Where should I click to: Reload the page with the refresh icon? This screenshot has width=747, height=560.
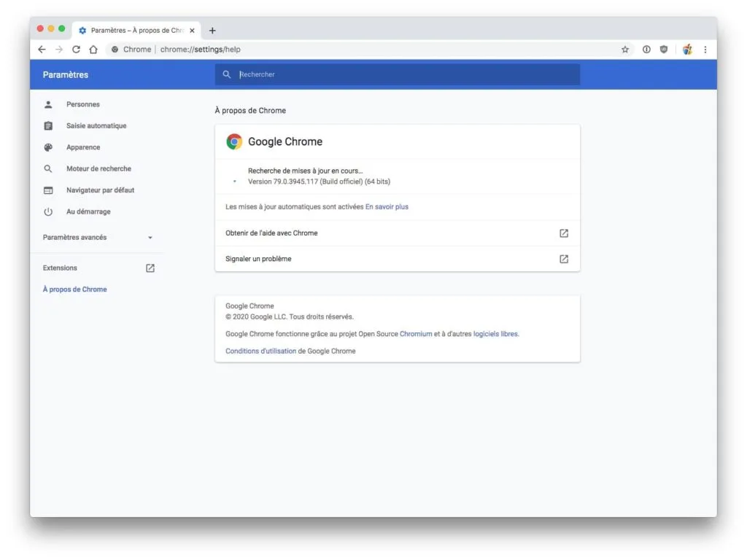[x=76, y=50]
